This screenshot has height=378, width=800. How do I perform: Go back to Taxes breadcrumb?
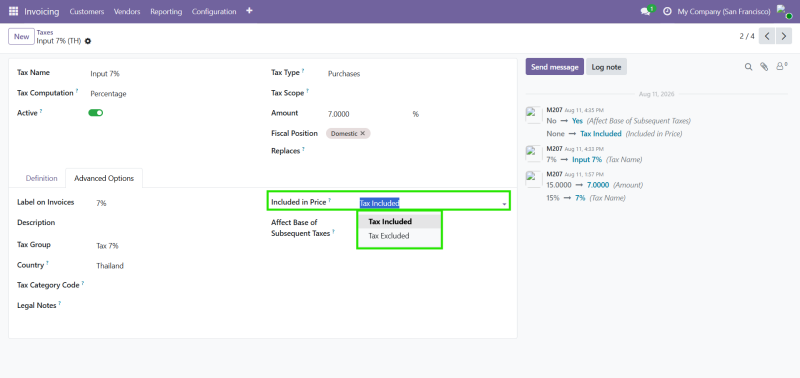(45, 32)
